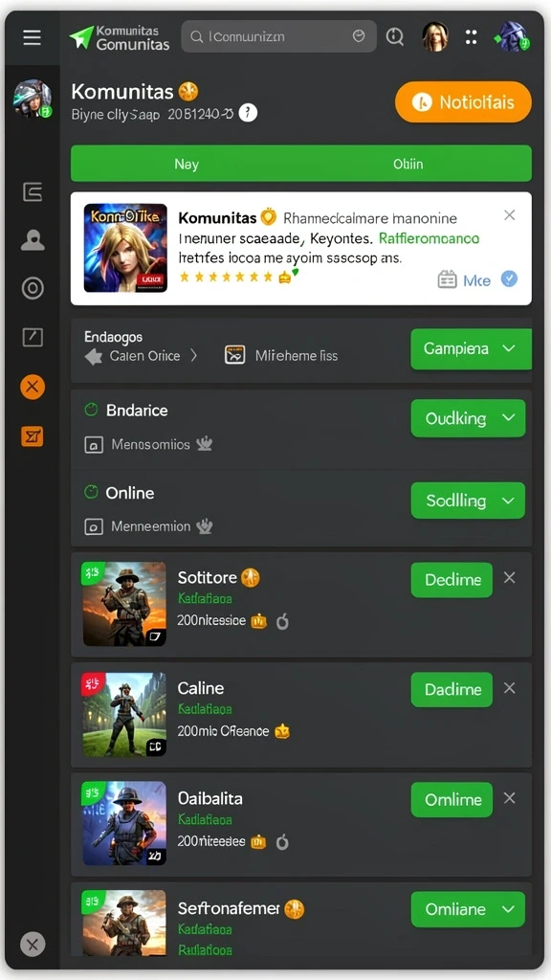551x980 pixels.
Task: Open the Sodlling dropdown
Action: click(x=468, y=501)
